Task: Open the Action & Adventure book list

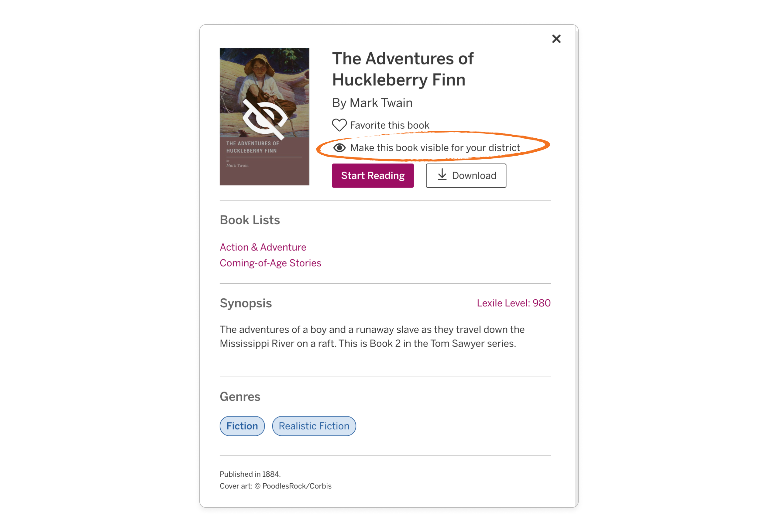Action: coord(263,247)
